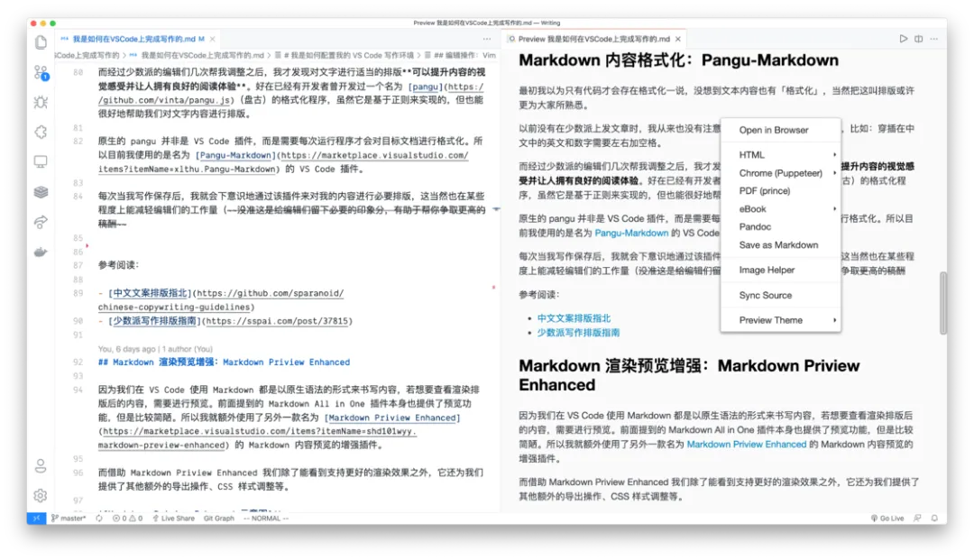Click the git blame 'You, 6 days ago' annotation
Viewport: 974px width, 560px height.
tap(155, 348)
